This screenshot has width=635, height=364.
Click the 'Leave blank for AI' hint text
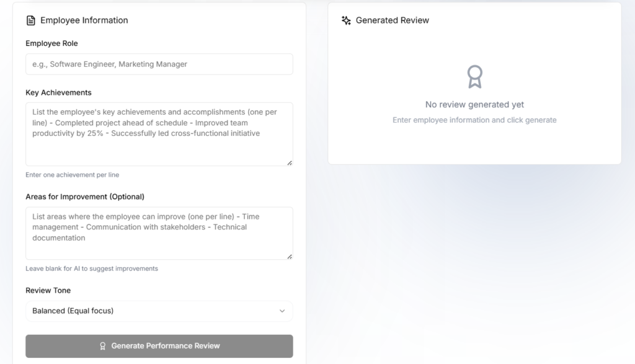pos(92,269)
